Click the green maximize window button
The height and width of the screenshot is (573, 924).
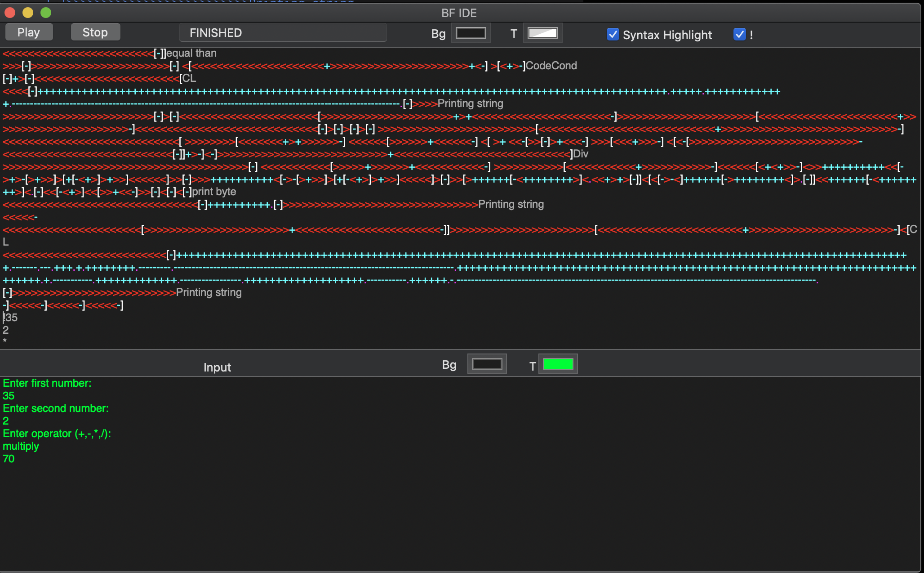point(46,13)
